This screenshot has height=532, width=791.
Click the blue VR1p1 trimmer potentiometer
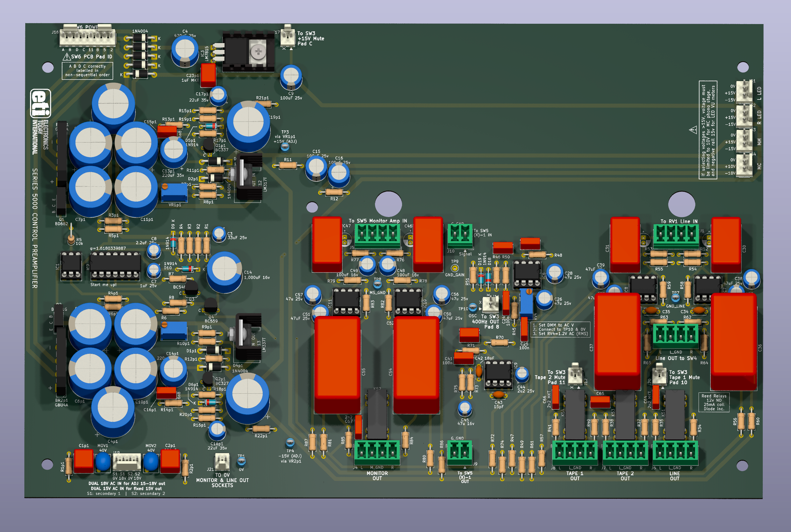tap(174, 192)
